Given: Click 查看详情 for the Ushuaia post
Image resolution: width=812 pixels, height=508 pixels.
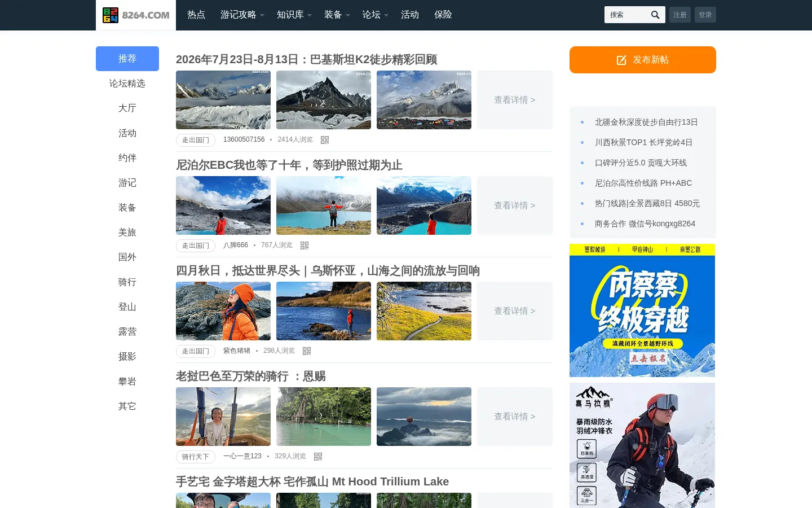Looking at the screenshot, I should (515, 311).
